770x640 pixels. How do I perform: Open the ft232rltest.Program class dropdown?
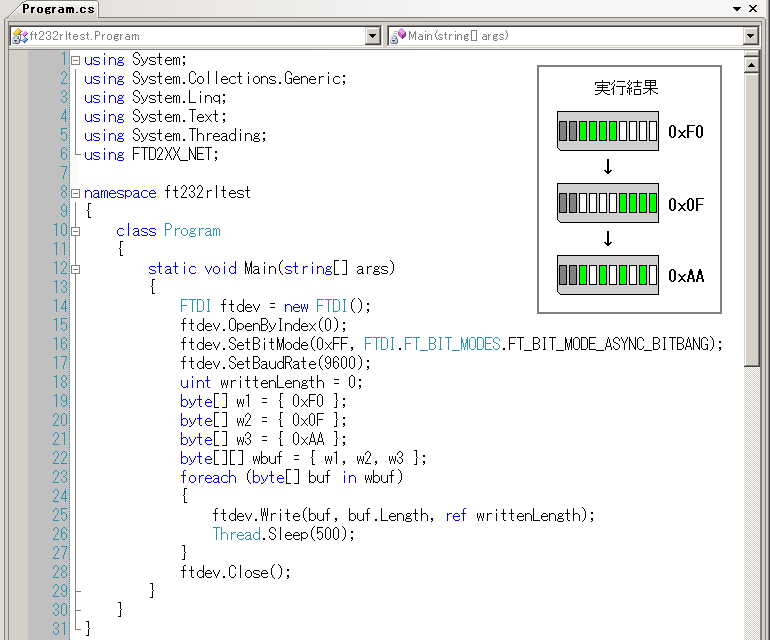coord(373,36)
